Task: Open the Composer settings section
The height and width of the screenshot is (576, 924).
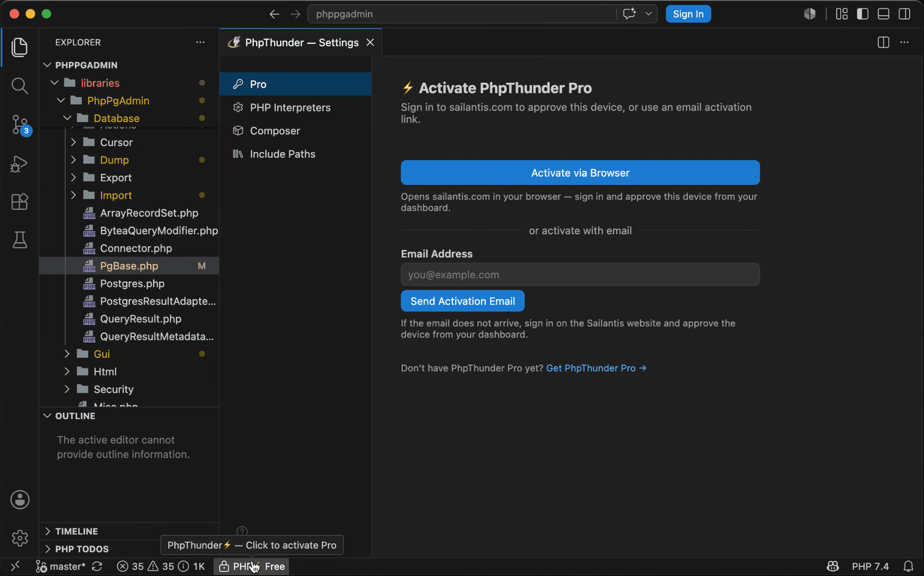Action: (x=295, y=130)
